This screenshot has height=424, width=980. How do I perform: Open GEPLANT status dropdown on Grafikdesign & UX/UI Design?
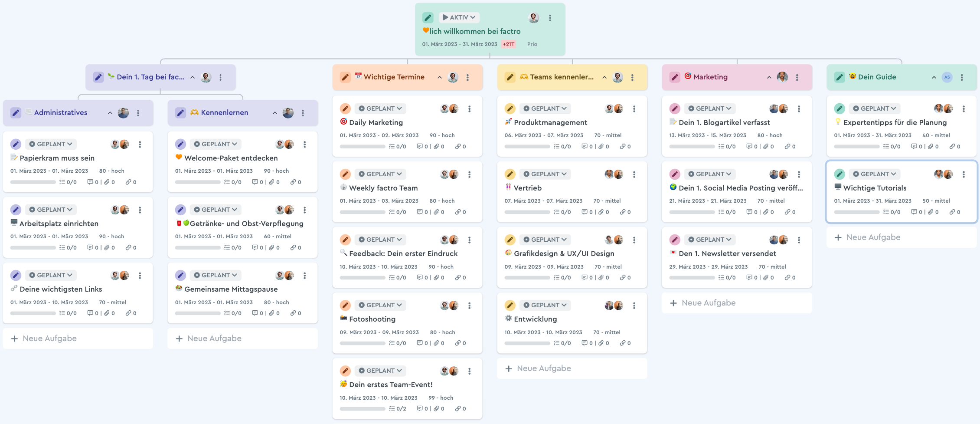coord(545,240)
